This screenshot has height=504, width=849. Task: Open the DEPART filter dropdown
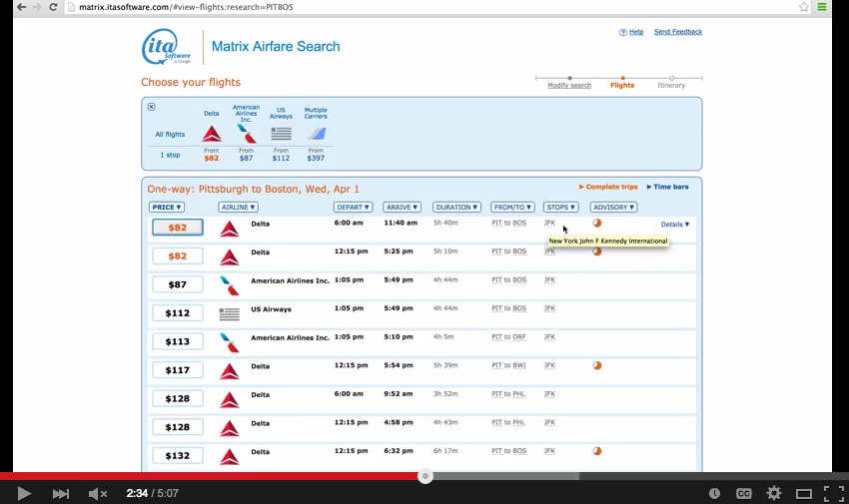[353, 208]
